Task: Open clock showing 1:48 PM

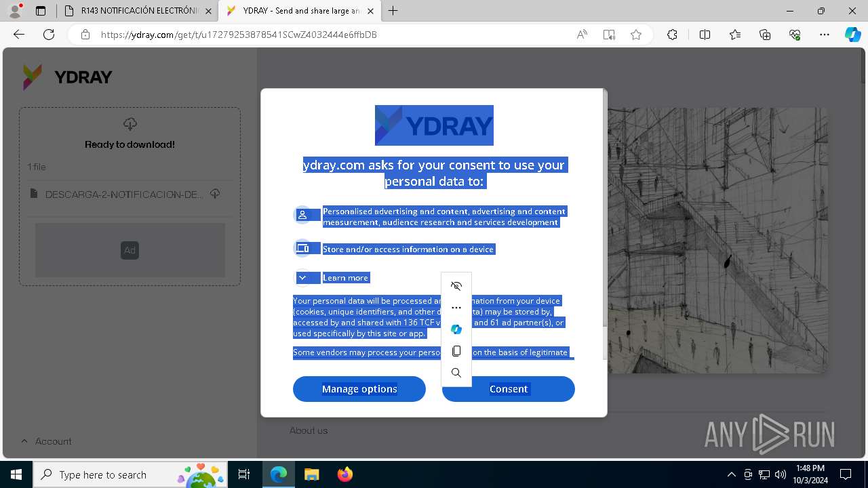Action: pos(810,474)
